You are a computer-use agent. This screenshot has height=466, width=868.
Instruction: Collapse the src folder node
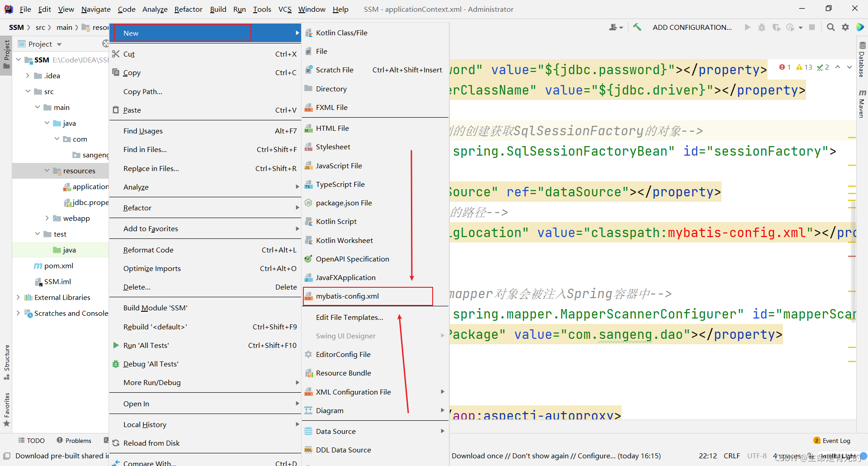coord(28,91)
